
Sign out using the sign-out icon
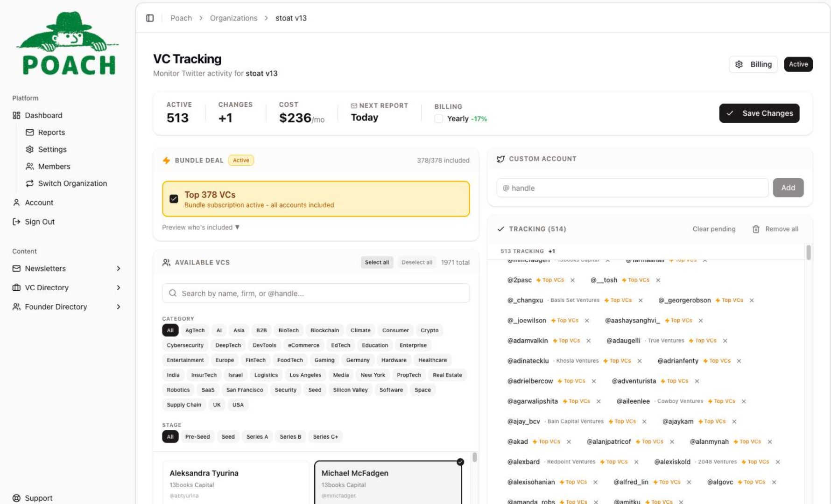coord(15,222)
